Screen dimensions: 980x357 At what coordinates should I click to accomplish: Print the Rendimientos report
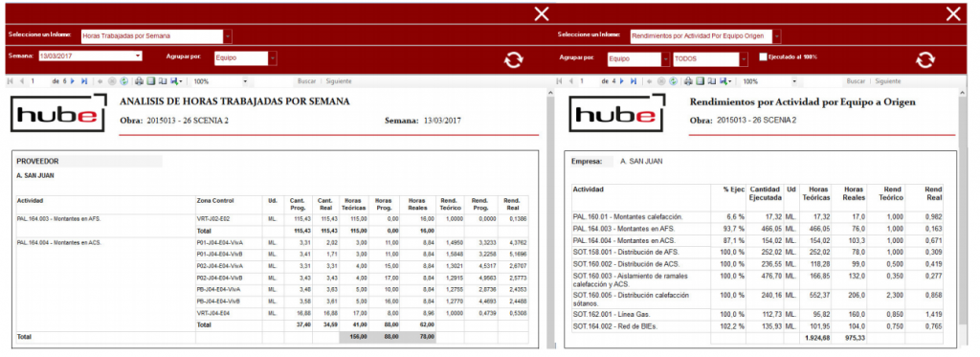[x=688, y=81]
